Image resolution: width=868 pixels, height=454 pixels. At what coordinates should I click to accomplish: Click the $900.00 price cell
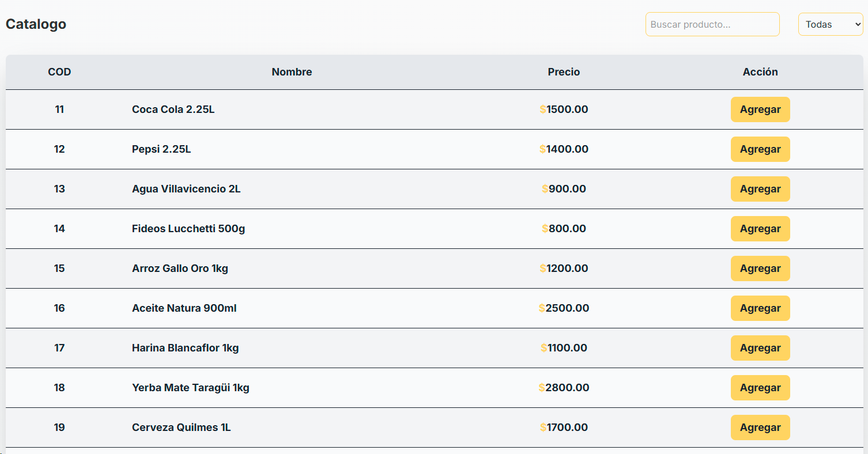click(564, 189)
